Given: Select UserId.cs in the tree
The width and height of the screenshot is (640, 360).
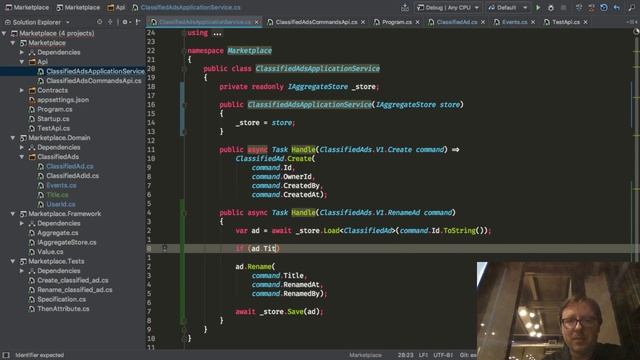Looking at the screenshot, I should pos(60,204).
